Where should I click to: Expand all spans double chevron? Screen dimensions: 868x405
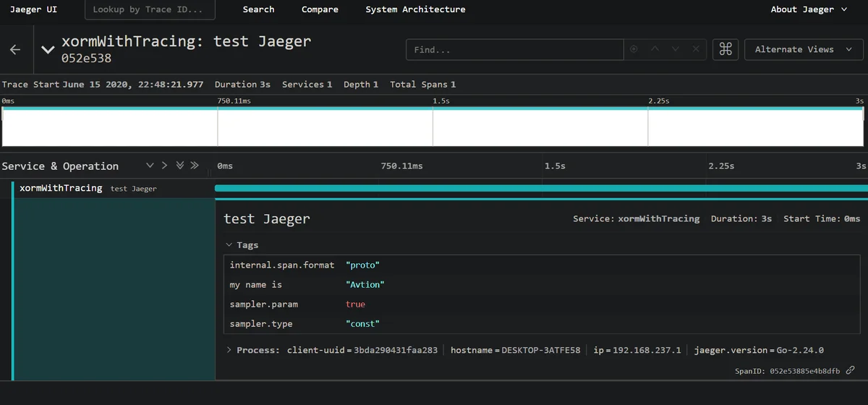tap(179, 166)
